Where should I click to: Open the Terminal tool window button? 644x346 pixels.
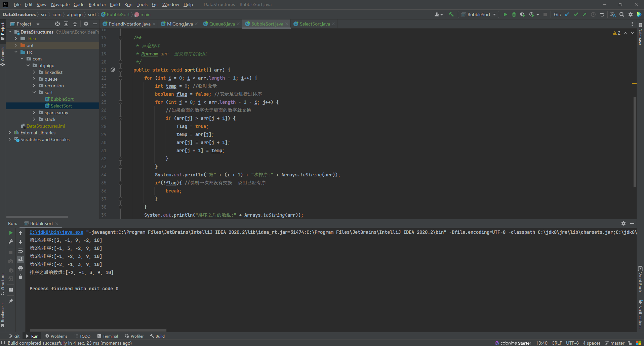pos(108,336)
